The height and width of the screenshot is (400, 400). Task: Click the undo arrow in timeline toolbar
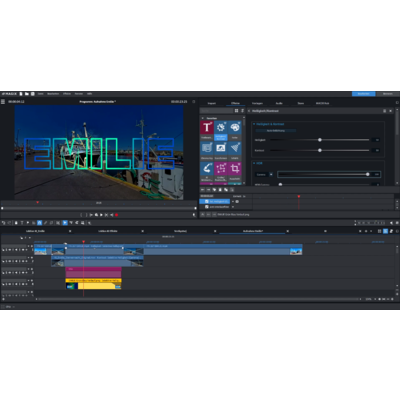[4, 223]
